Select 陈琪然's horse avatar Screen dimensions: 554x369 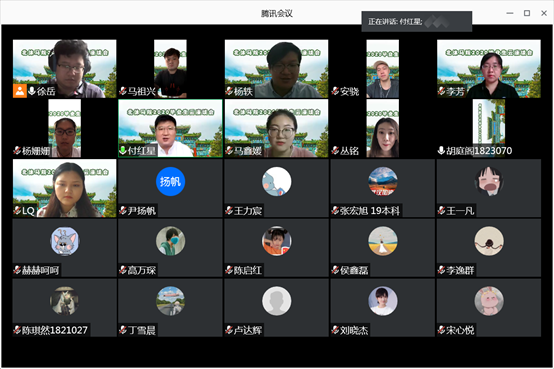click(x=65, y=301)
